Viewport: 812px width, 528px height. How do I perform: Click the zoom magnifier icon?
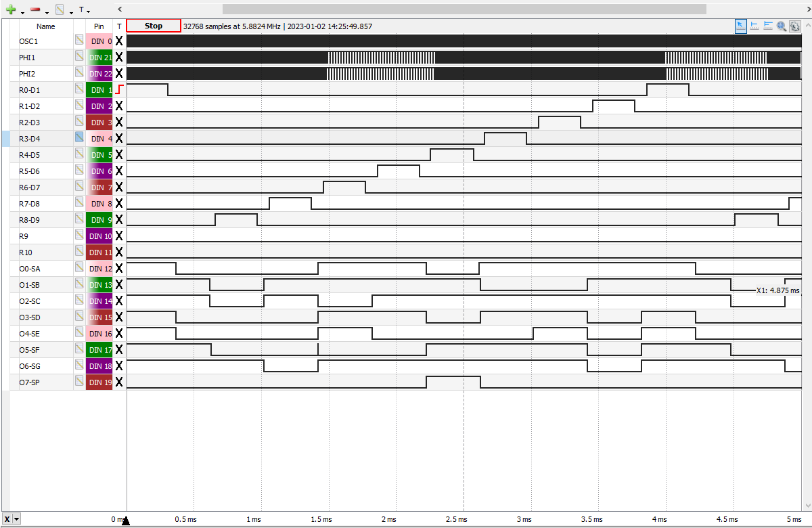pyautogui.click(x=782, y=26)
